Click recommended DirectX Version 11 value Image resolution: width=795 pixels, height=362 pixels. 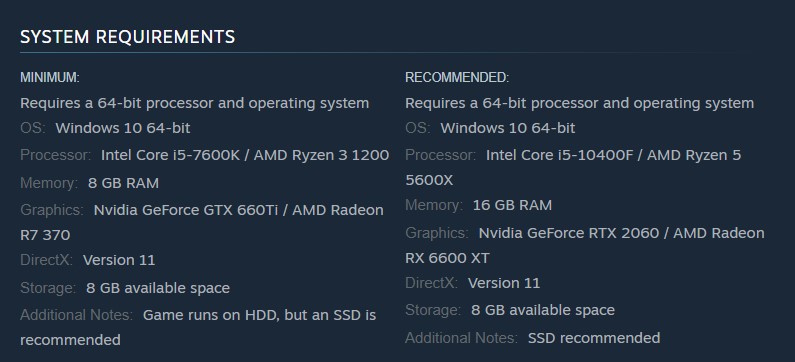[x=504, y=283]
